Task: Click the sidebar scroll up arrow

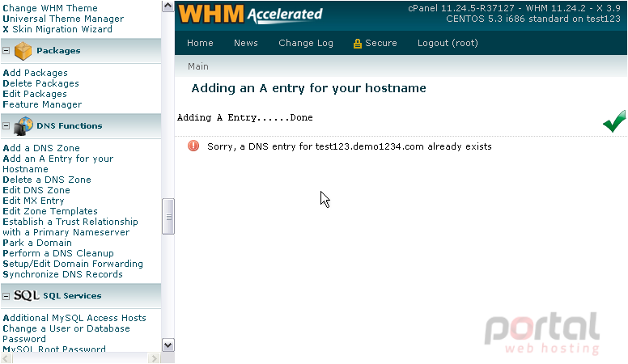Action: [168, 6]
